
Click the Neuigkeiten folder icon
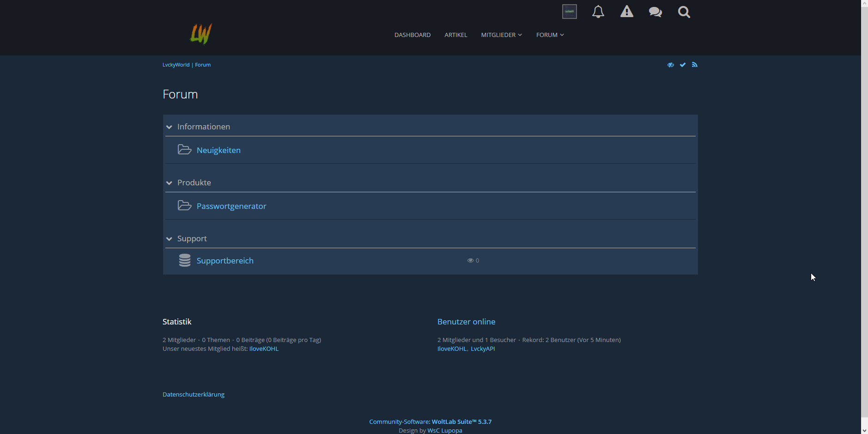tap(184, 150)
